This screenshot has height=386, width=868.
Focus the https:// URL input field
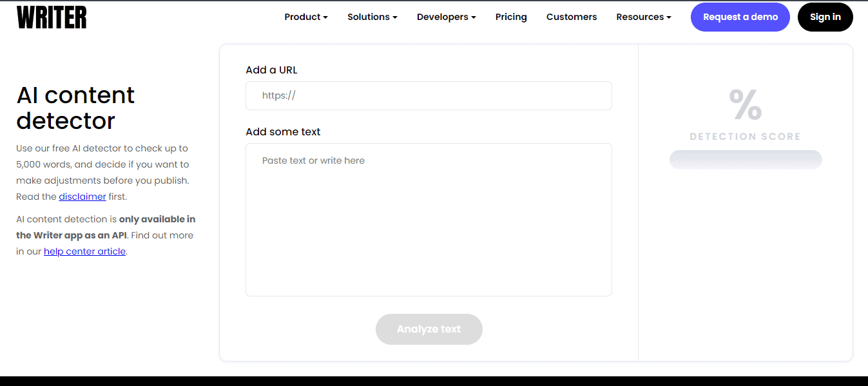click(429, 96)
